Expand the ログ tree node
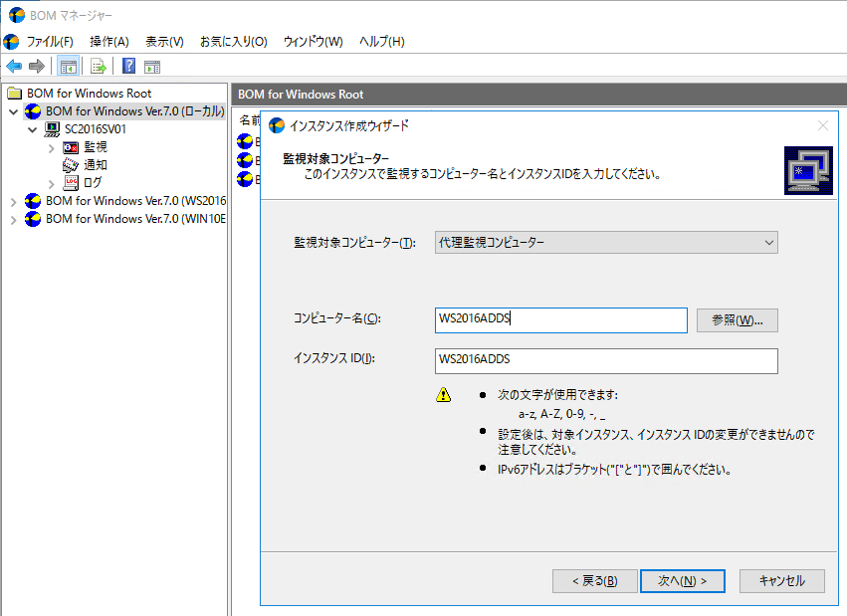 52,183
